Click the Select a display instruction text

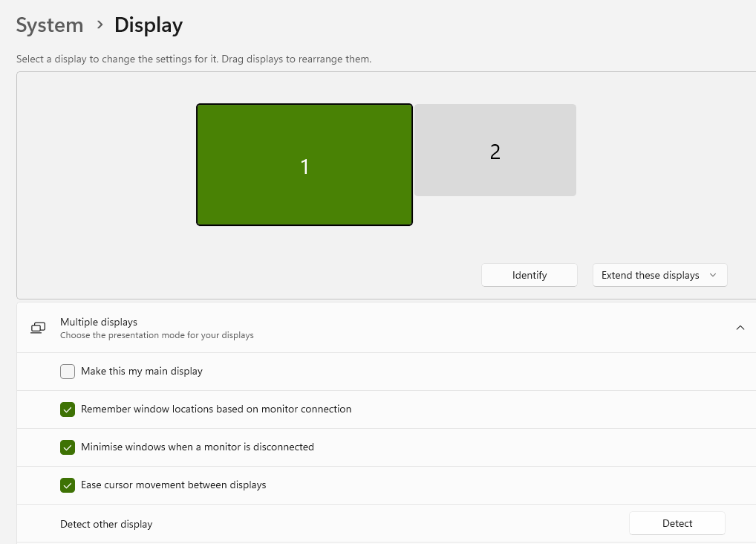point(194,59)
